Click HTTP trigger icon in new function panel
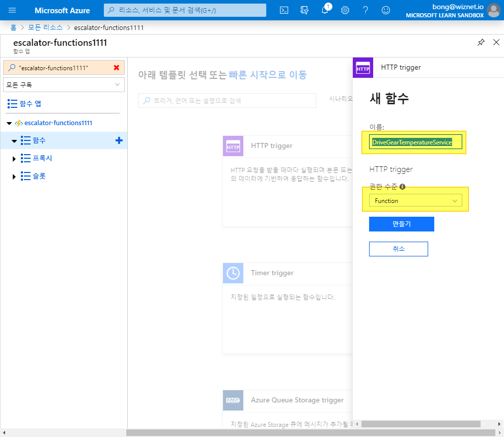 pos(363,68)
